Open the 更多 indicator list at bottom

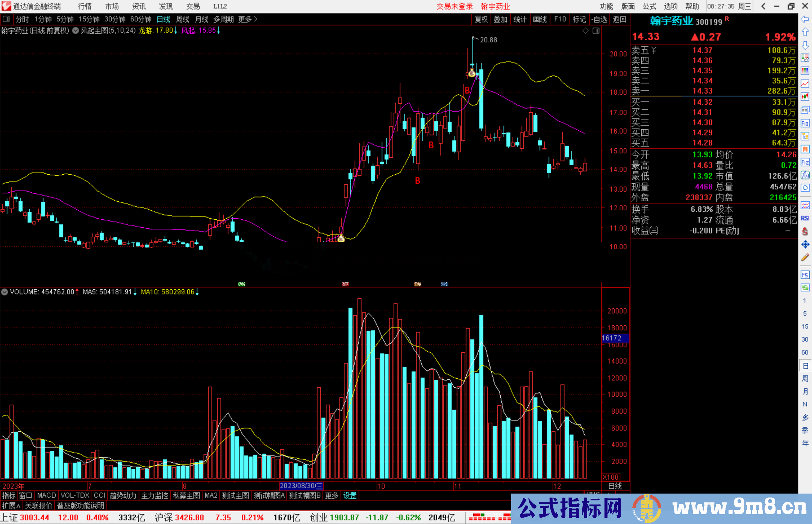point(332,495)
